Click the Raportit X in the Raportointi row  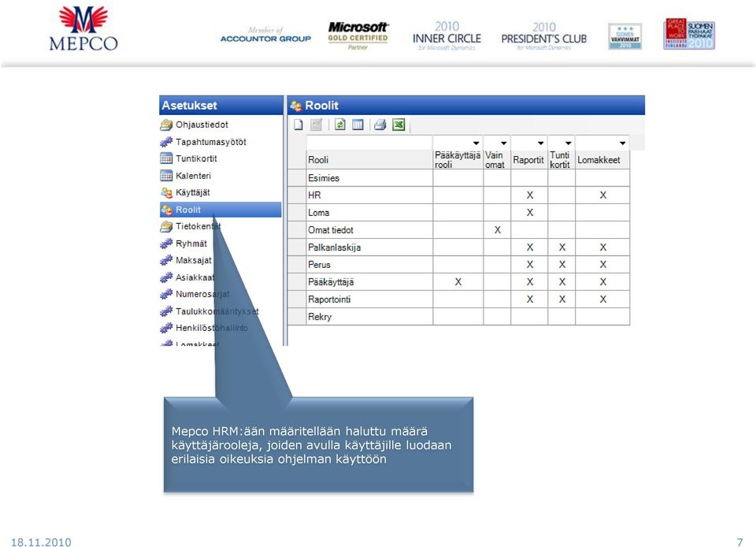point(530,300)
